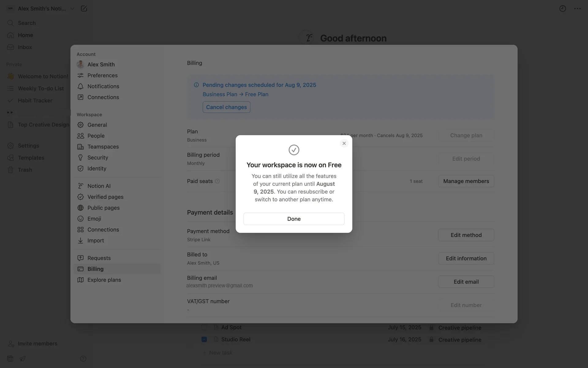588x368 pixels.
Task: Click the Edit period button
Action: [466, 159]
